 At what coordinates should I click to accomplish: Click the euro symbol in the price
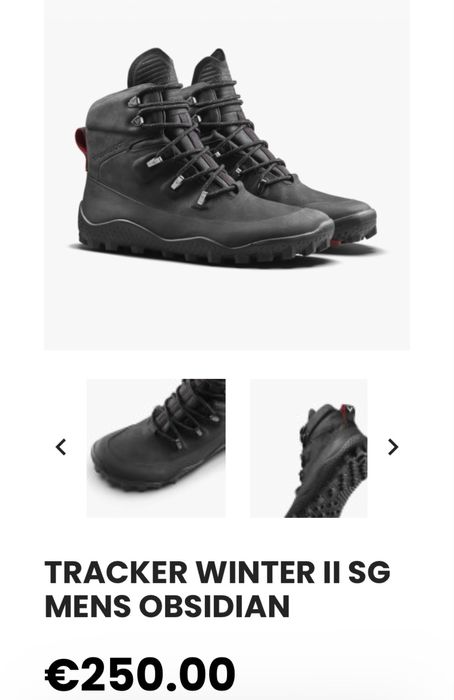click(62, 674)
